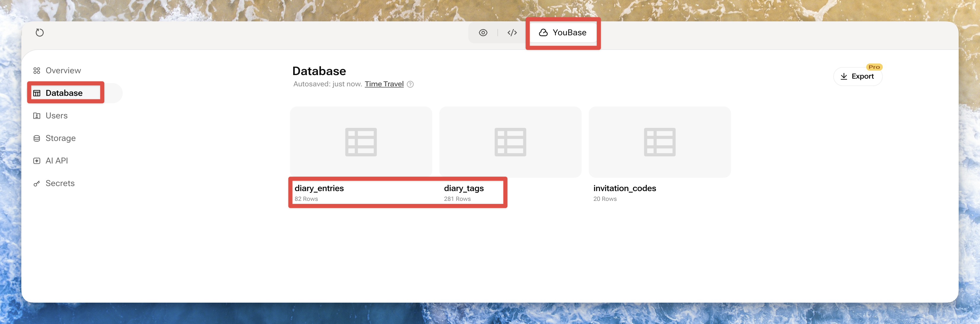The width and height of the screenshot is (980, 324).
Task: Open the Time Travel link
Action: click(x=384, y=84)
